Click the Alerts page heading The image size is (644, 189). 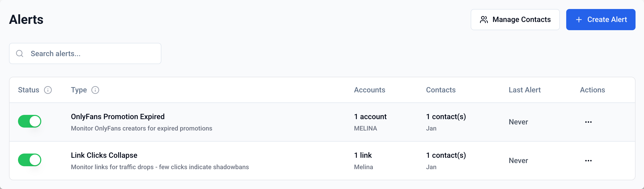26,20
